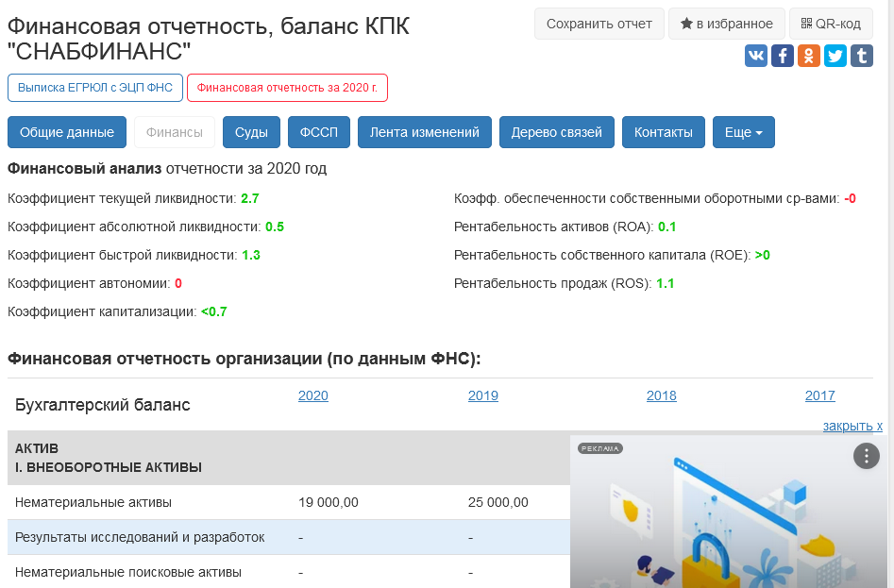
Task: Open the Общие данные tab
Action: (67, 132)
